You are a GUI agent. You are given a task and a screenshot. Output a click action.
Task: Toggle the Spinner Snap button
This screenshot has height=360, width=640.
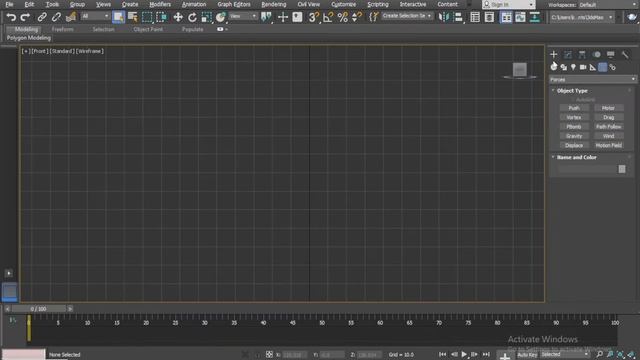tap(357, 17)
